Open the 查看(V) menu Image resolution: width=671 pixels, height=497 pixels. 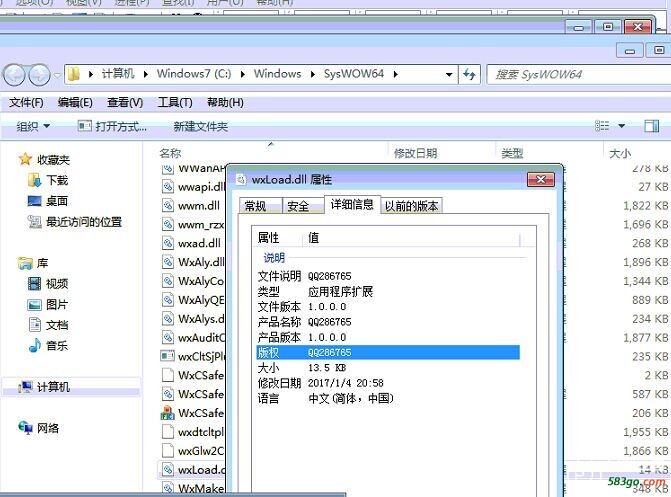click(x=125, y=103)
